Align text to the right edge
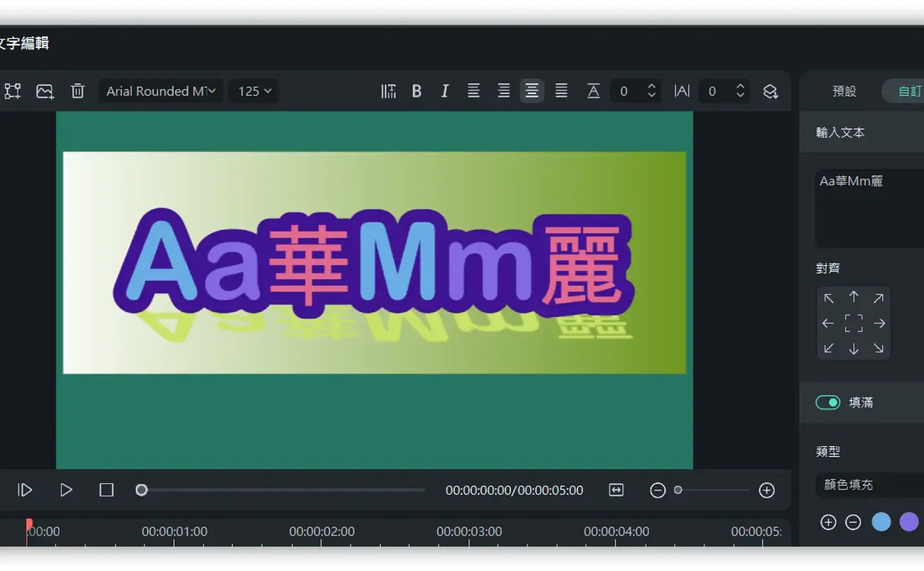924x571 pixels. (x=879, y=323)
